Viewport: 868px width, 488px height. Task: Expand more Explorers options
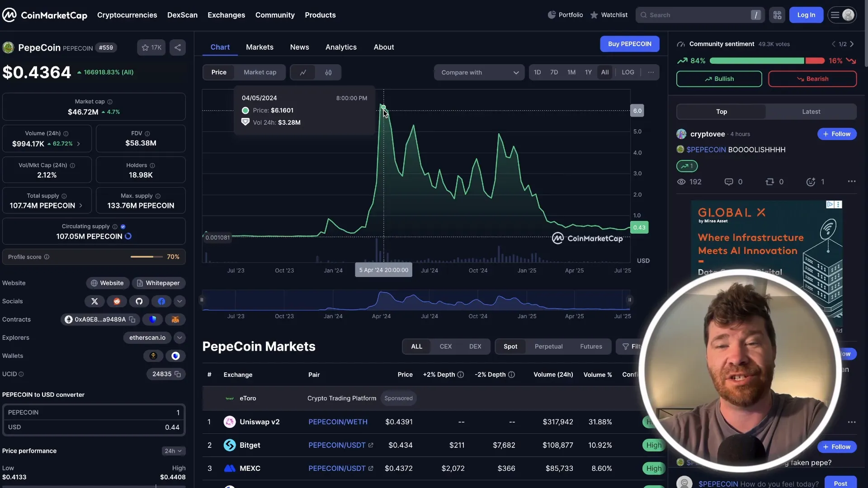(179, 338)
